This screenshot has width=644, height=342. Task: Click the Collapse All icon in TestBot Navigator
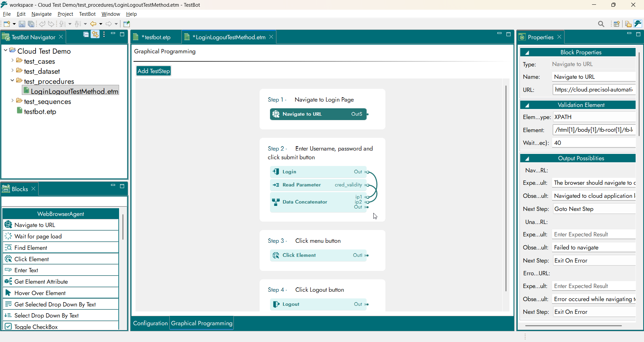86,34
